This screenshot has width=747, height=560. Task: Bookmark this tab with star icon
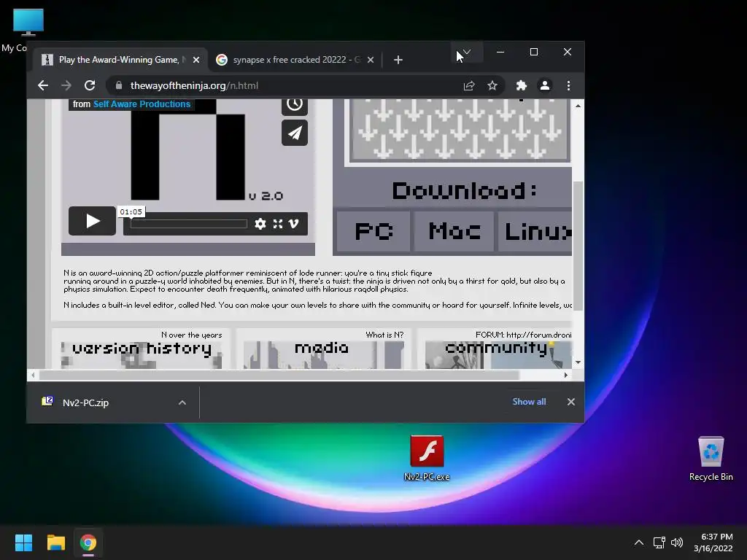pyautogui.click(x=492, y=86)
